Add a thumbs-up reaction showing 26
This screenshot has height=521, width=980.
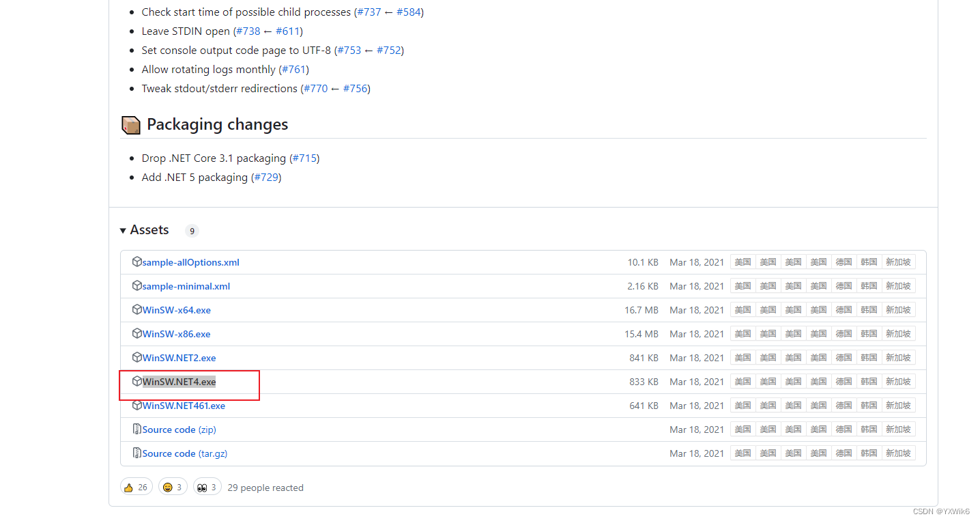(x=136, y=487)
